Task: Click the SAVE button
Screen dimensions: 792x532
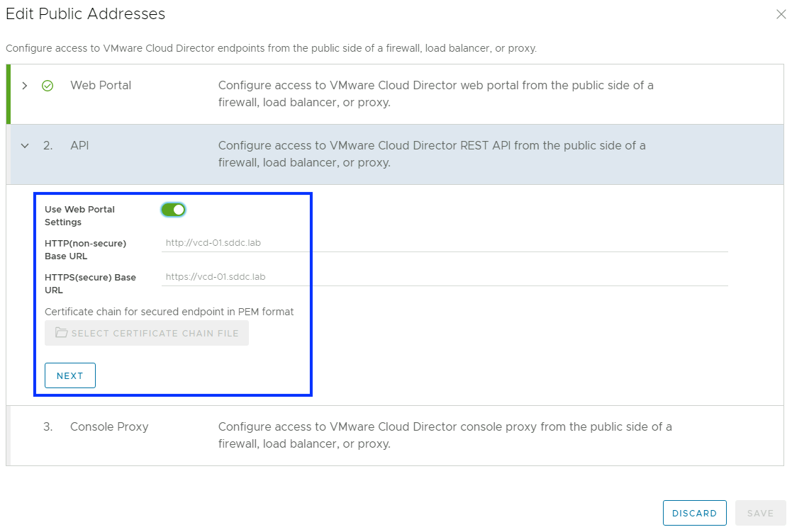Action: click(x=760, y=513)
